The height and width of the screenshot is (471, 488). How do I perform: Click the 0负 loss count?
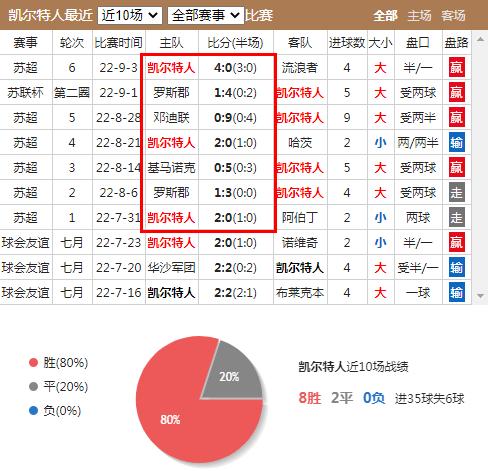click(374, 398)
